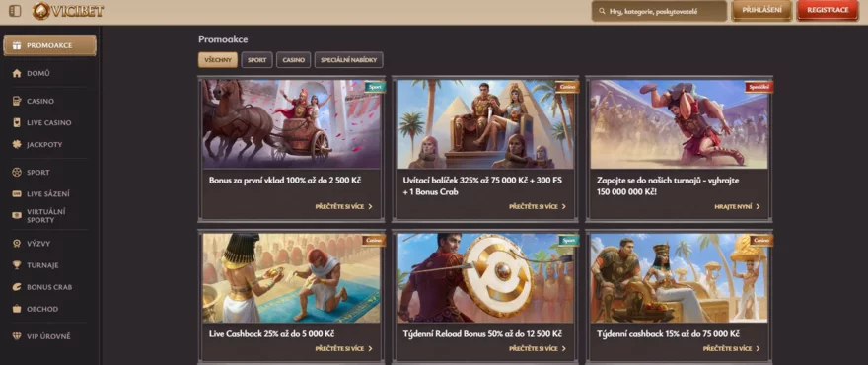Click title Týdenní cashback 15%

click(x=668, y=334)
